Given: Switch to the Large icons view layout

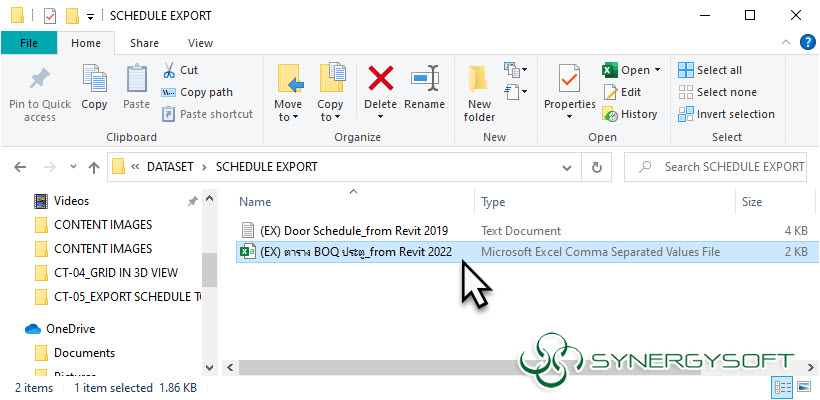Looking at the screenshot, I should click(804, 387).
